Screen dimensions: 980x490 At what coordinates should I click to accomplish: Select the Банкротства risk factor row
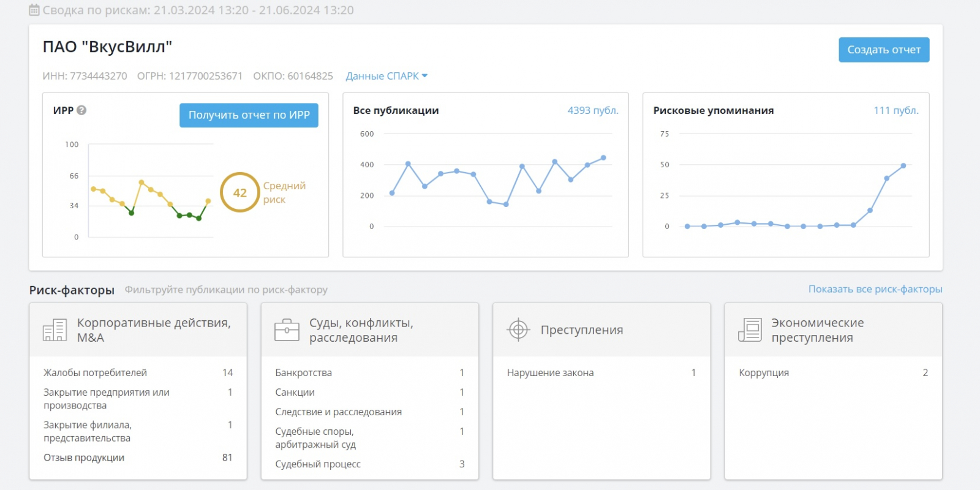tap(303, 372)
